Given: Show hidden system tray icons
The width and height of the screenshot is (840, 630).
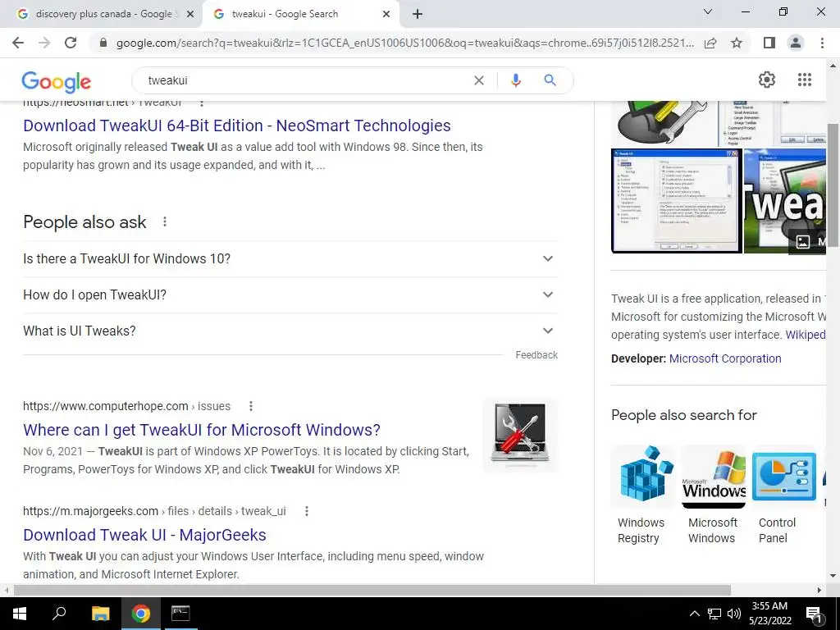Looking at the screenshot, I should [x=694, y=614].
